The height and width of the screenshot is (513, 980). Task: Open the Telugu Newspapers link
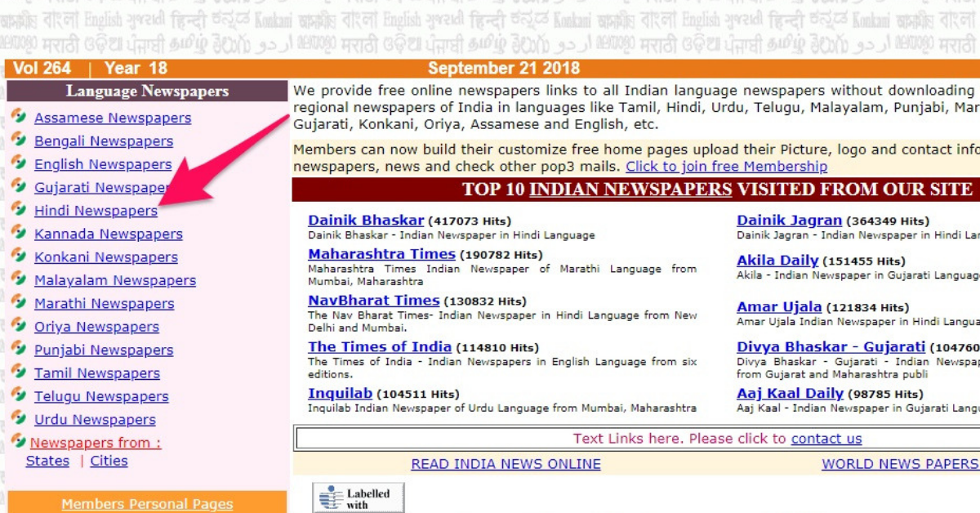(x=101, y=397)
